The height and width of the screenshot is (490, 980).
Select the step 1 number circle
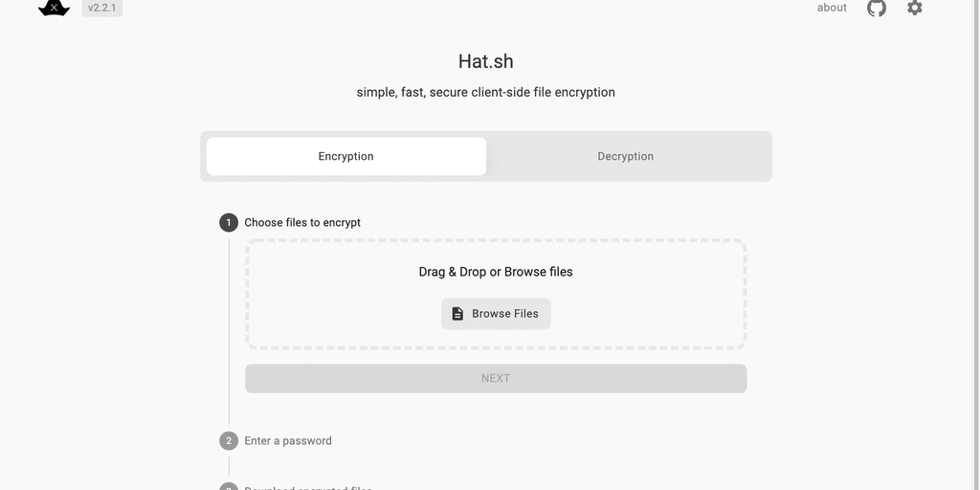pyautogui.click(x=229, y=223)
